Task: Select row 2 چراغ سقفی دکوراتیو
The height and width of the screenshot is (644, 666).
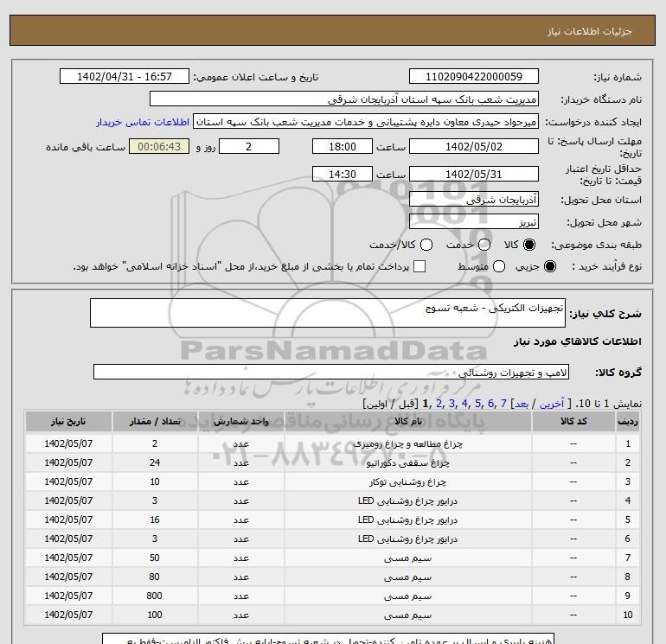Action: pos(332,462)
